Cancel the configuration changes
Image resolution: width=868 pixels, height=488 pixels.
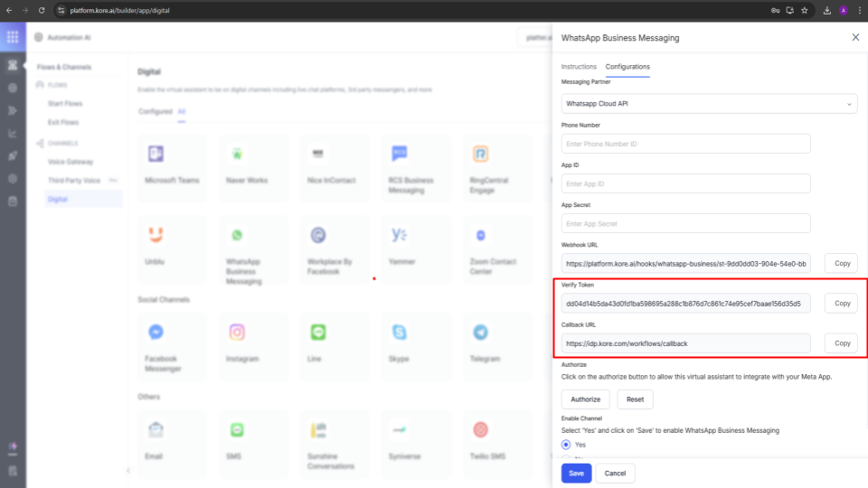pyautogui.click(x=615, y=473)
